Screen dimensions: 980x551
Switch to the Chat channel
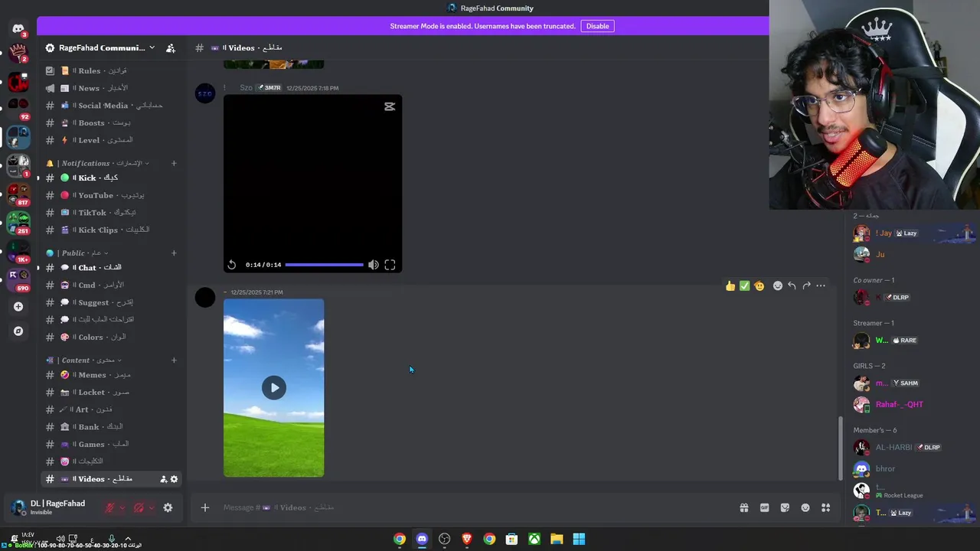(111, 268)
